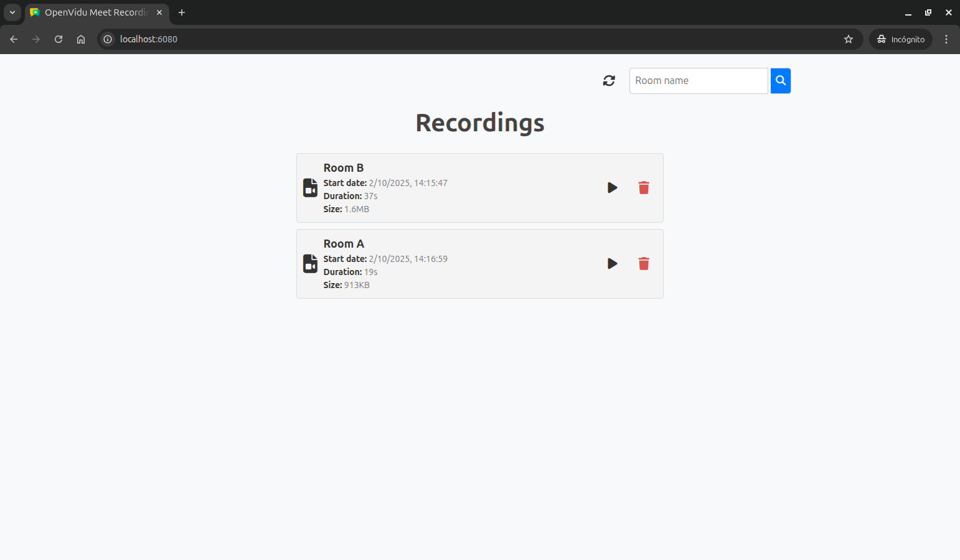Open the Chrome three-dot menu
The height and width of the screenshot is (560, 960).
[x=946, y=39]
